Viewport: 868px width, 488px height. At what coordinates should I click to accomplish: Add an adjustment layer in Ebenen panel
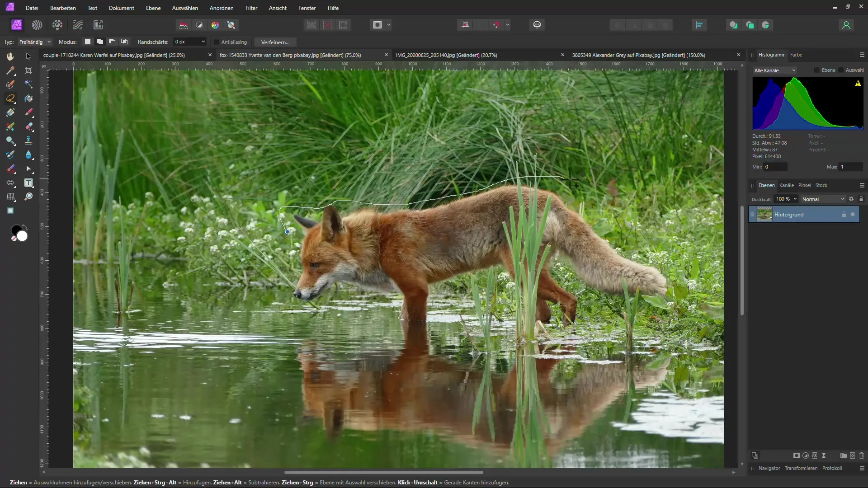pyautogui.click(x=806, y=455)
